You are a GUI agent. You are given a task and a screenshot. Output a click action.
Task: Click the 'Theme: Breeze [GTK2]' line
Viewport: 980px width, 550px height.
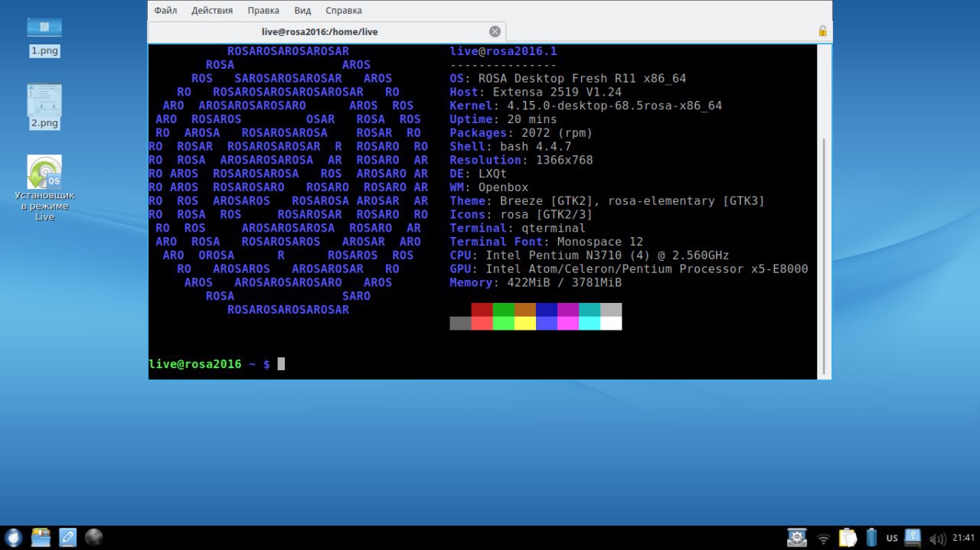[x=607, y=201]
